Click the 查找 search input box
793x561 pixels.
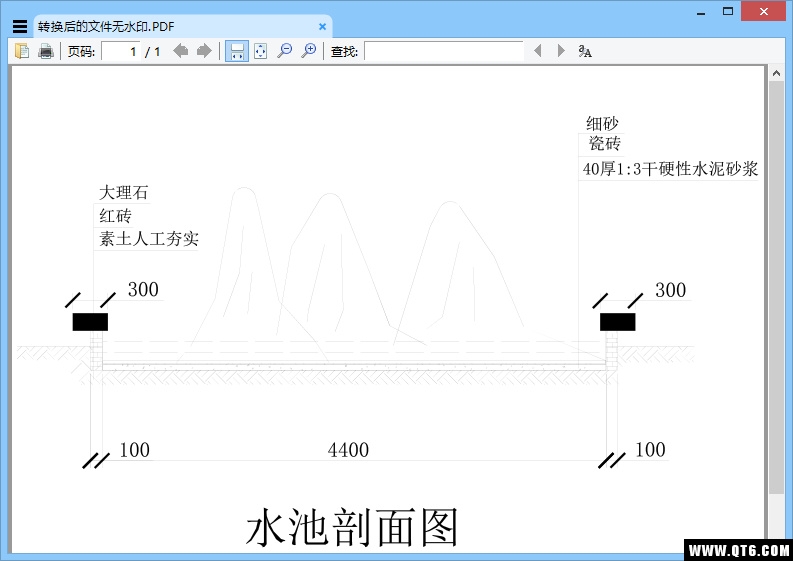pyautogui.click(x=444, y=51)
